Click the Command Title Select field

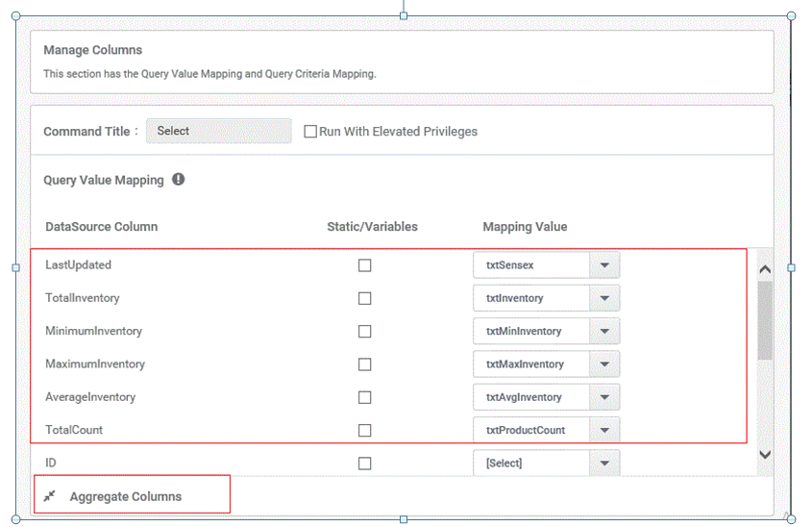point(218,131)
